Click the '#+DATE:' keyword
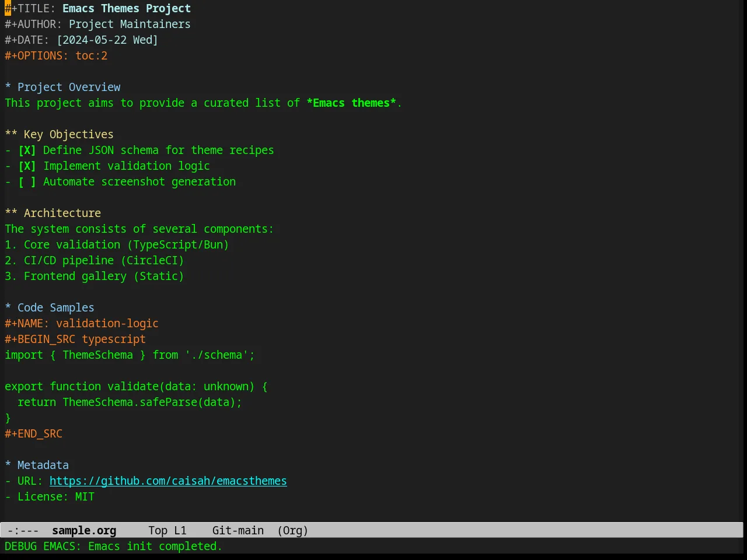Viewport: 747px width, 560px height. click(x=27, y=40)
